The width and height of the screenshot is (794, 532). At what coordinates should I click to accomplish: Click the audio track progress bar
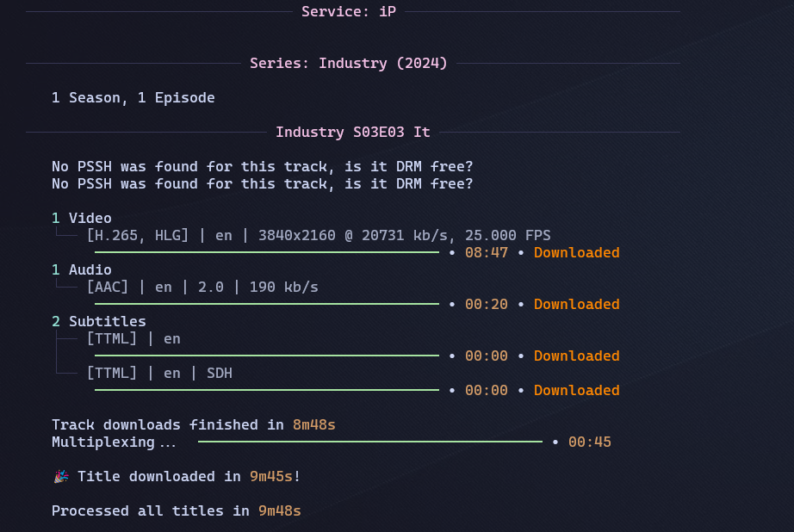click(x=267, y=304)
